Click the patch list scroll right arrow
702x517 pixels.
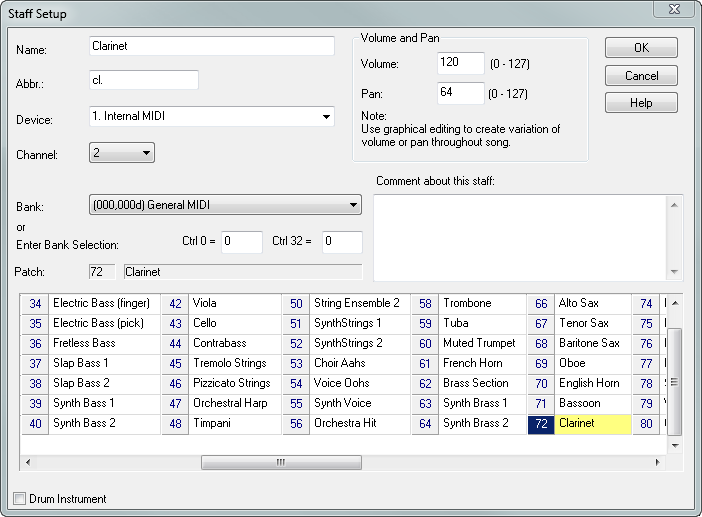pos(657,463)
